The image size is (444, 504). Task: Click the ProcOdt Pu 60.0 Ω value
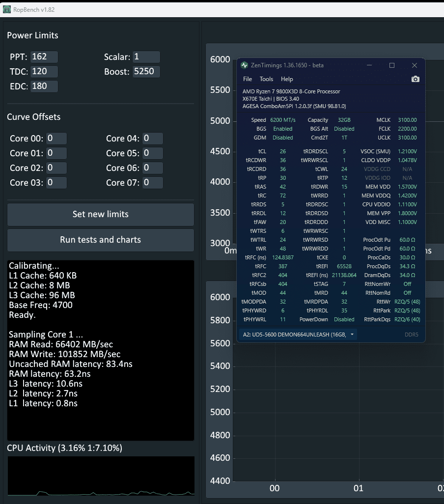click(407, 240)
